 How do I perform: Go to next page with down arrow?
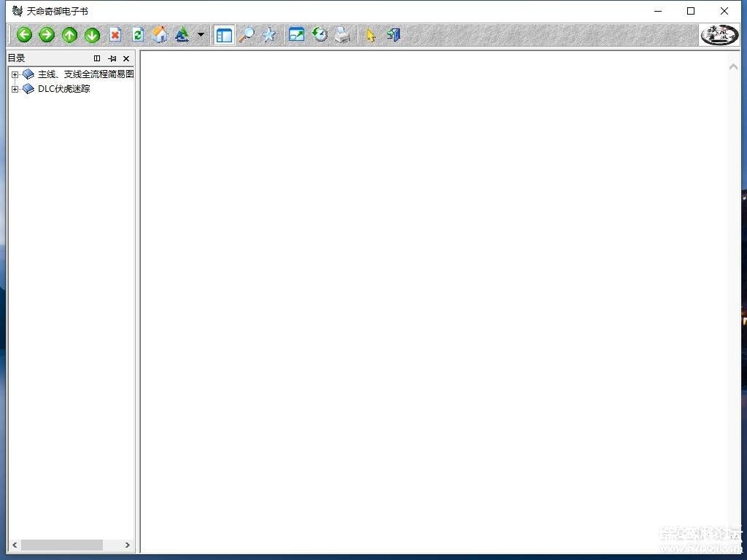pyautogui.click(x=92, y=35)
